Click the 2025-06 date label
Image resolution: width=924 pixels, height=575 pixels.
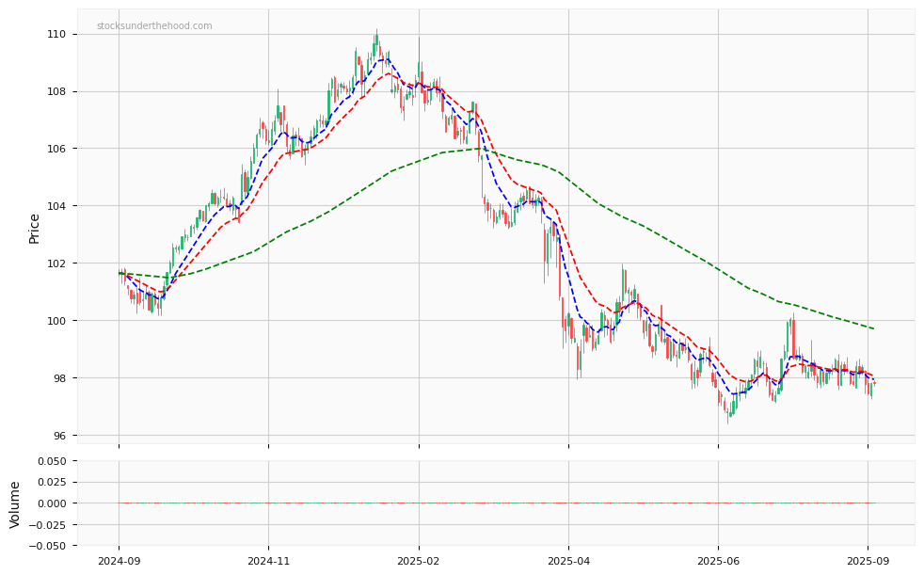tap(718, 561)
